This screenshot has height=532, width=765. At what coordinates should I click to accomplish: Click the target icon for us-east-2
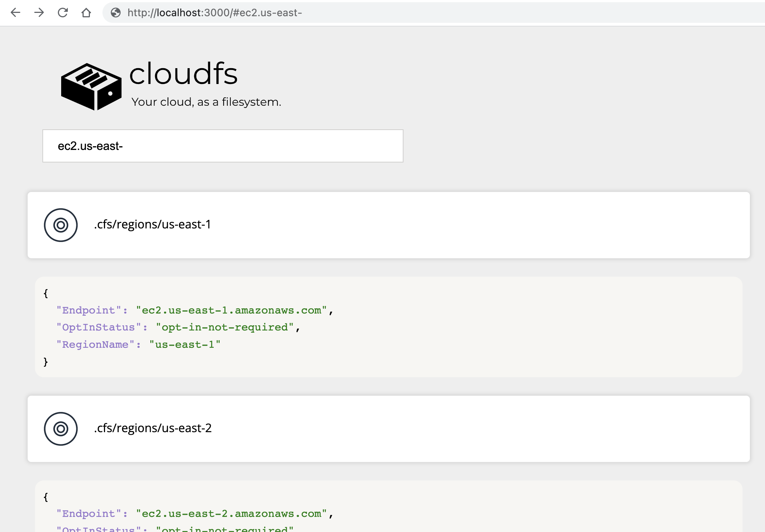tap(61, 428)
